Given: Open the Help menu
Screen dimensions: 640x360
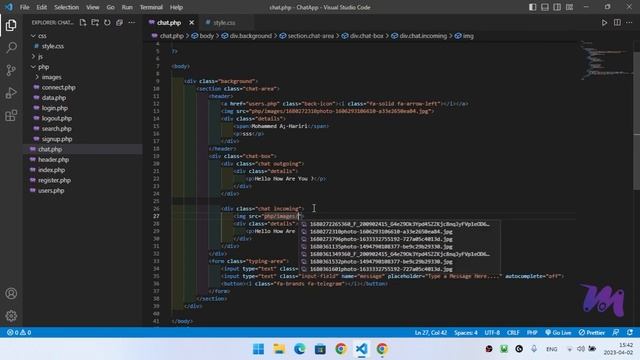Looking at the screenshot, I should click(176, 7).
